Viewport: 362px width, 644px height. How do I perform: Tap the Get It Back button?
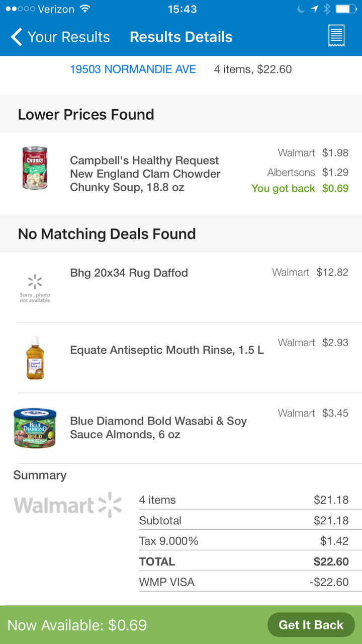point(311,625)
